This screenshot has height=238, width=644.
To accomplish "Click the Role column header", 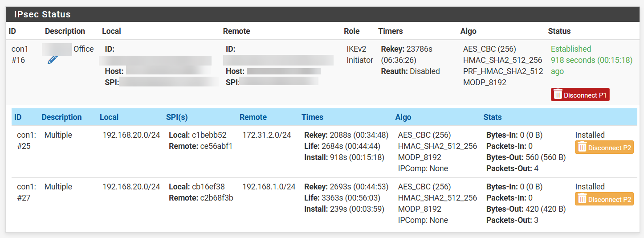I will 351,31.
